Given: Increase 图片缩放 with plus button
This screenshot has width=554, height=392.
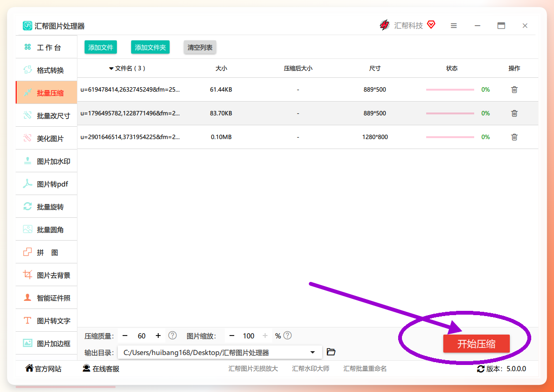Looking at the screenshot, I should [265, 336].
